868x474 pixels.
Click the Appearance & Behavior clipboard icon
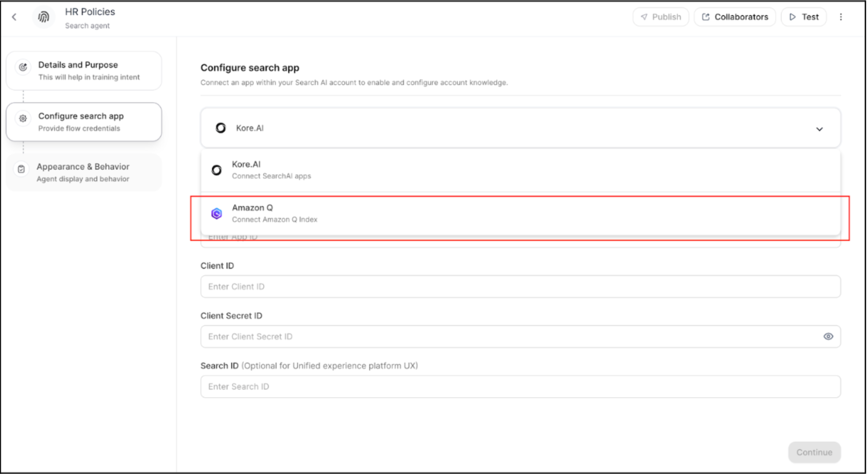click(21, 169)
